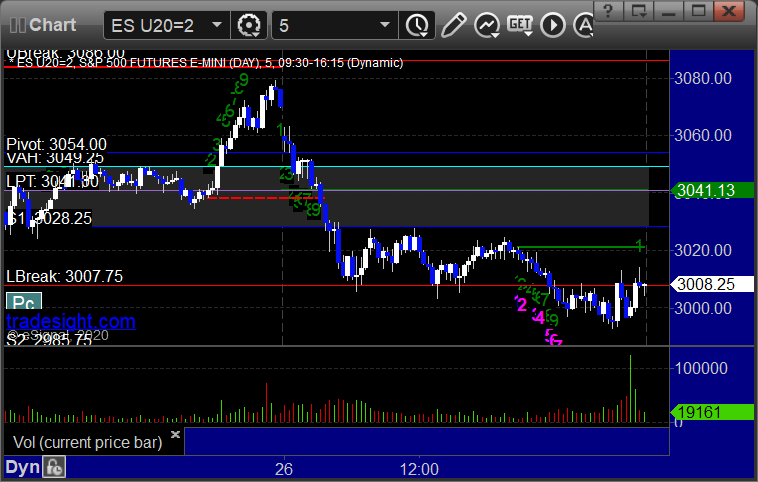Click the partially hidden A toolbar icon
This screenshot has height=482, width=758.
[x=583, y=25]
